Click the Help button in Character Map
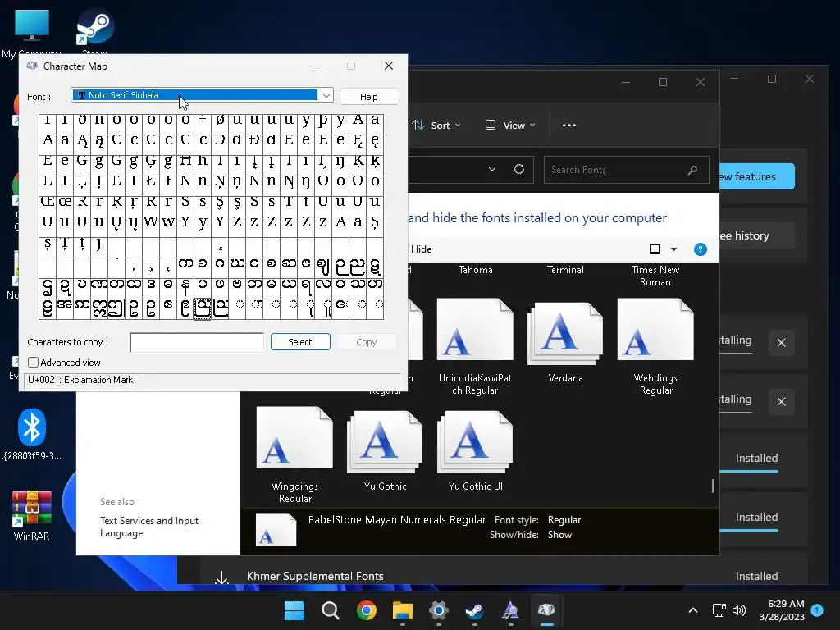Screen dimensions: 840x630 pyautogui.click(x=369, y=97)
